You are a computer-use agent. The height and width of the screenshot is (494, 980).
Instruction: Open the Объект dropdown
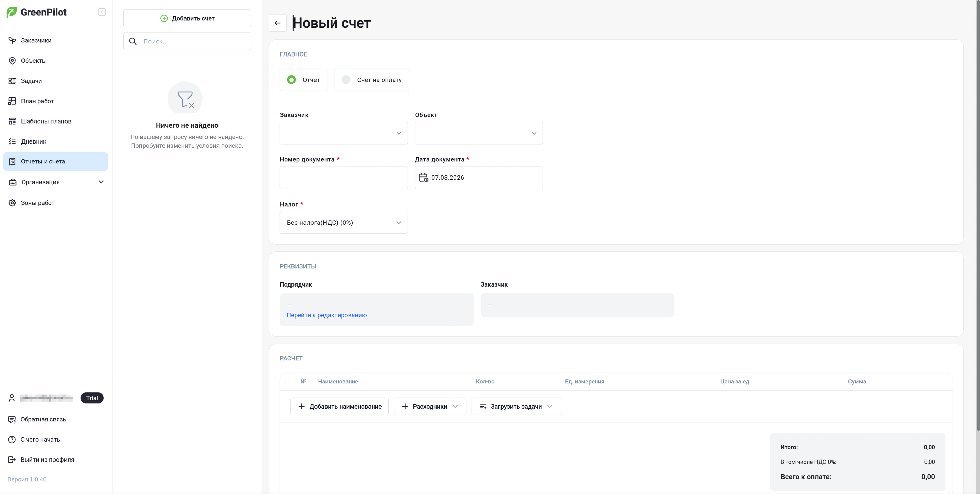click(x=478, y=133)
